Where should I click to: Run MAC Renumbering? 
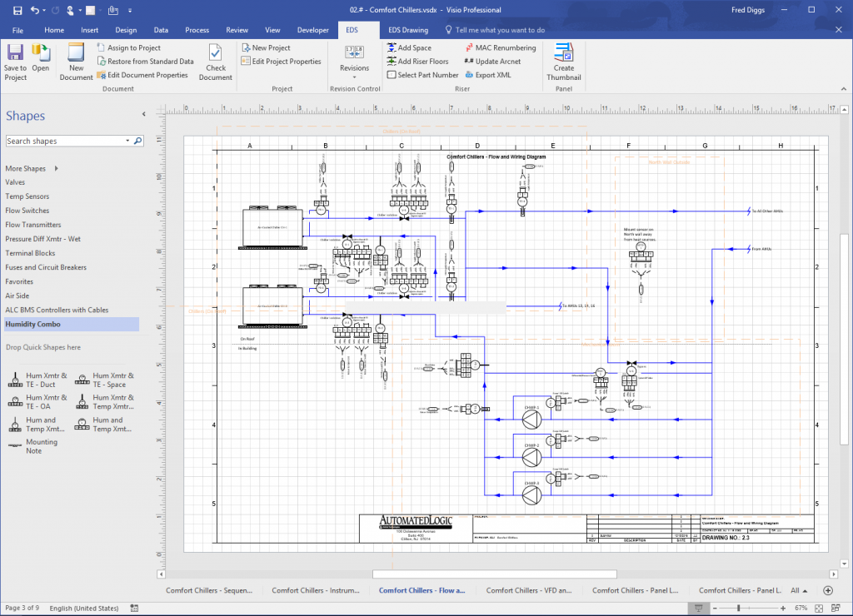(501, 47)
